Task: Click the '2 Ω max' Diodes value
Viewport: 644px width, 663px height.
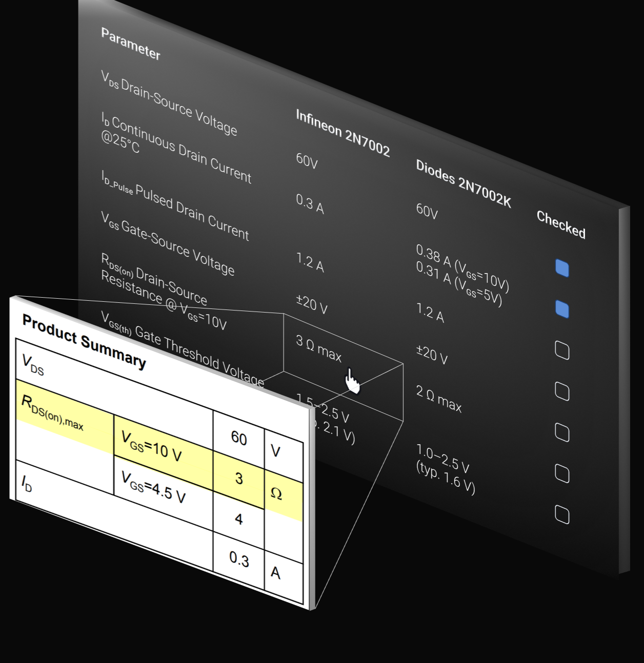Action: coord(439,399)
